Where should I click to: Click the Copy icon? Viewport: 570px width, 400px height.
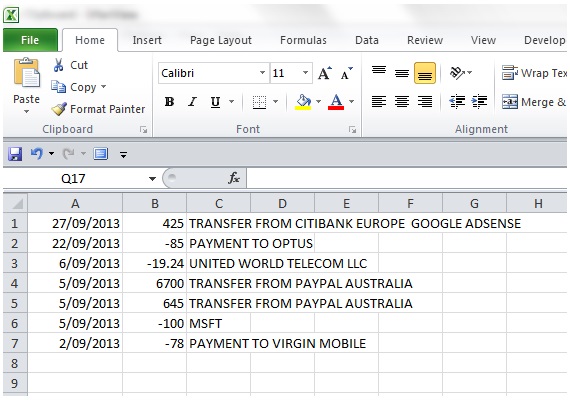coord(59,87)
